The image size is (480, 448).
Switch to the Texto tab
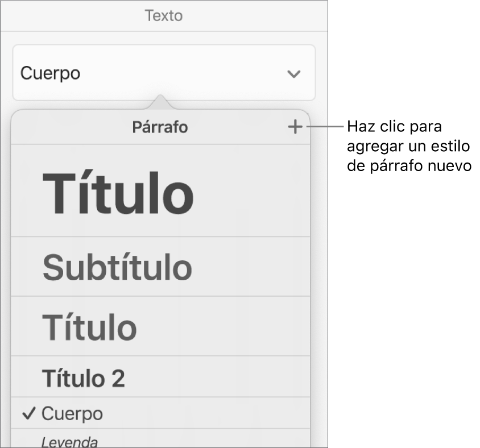(164, 15)
